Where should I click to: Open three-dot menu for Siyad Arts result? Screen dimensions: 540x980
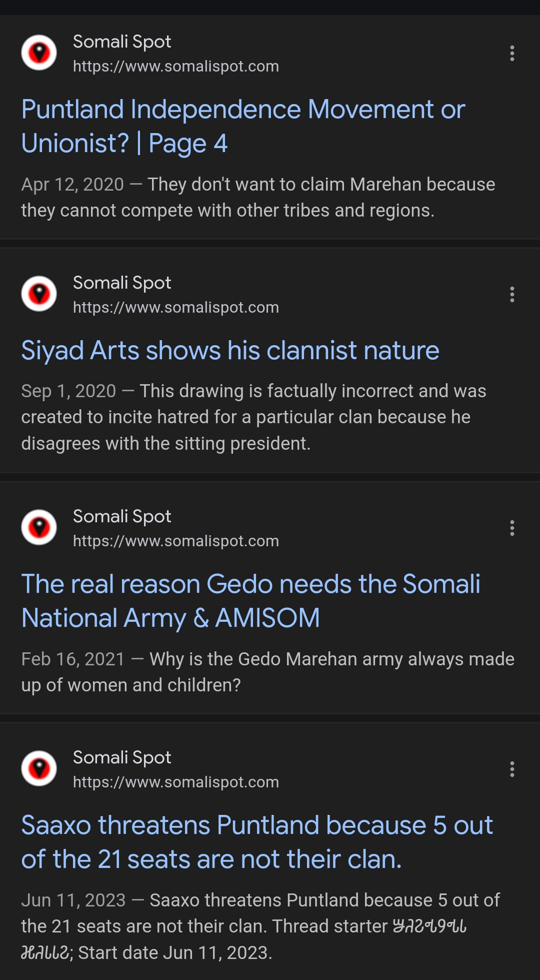click(512, 295)
